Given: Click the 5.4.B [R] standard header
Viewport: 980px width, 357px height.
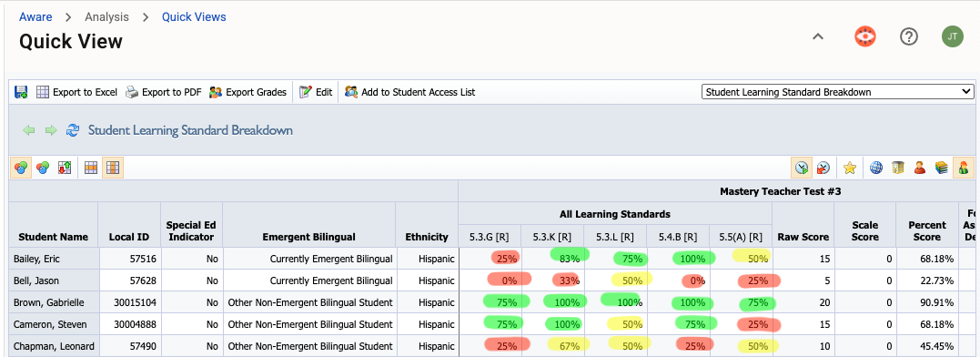Looking at the screenshot, I should coord(678,237).
